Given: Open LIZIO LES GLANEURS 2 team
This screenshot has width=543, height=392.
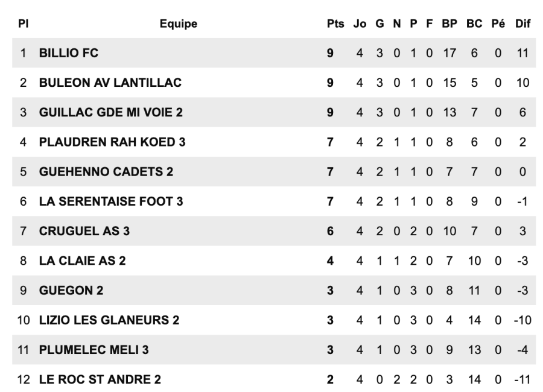Looking at the screenshot, I should [x=109, y=320].
